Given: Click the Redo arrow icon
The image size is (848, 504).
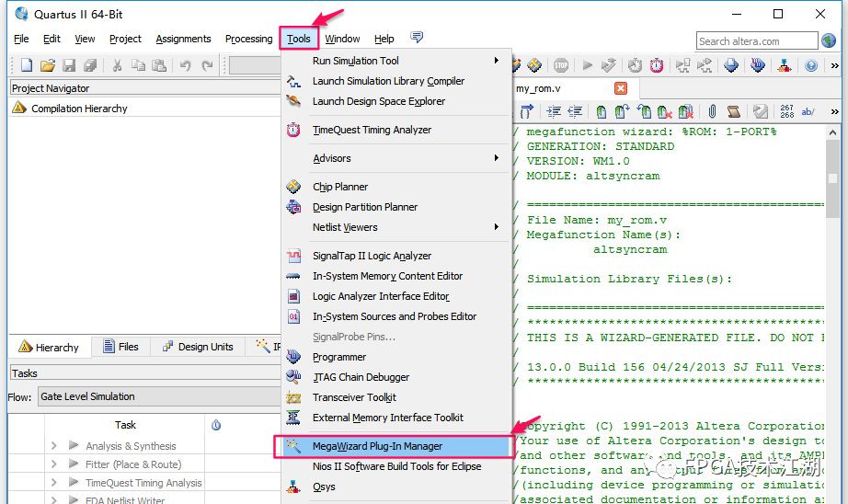Looking at the screenshot, I should pyautogui.click(x=207, y=65).
